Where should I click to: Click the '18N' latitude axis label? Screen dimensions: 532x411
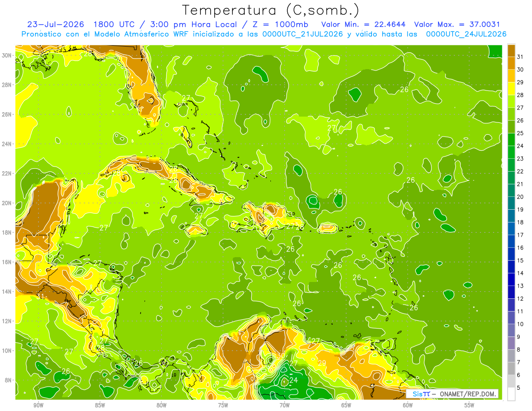7,232
